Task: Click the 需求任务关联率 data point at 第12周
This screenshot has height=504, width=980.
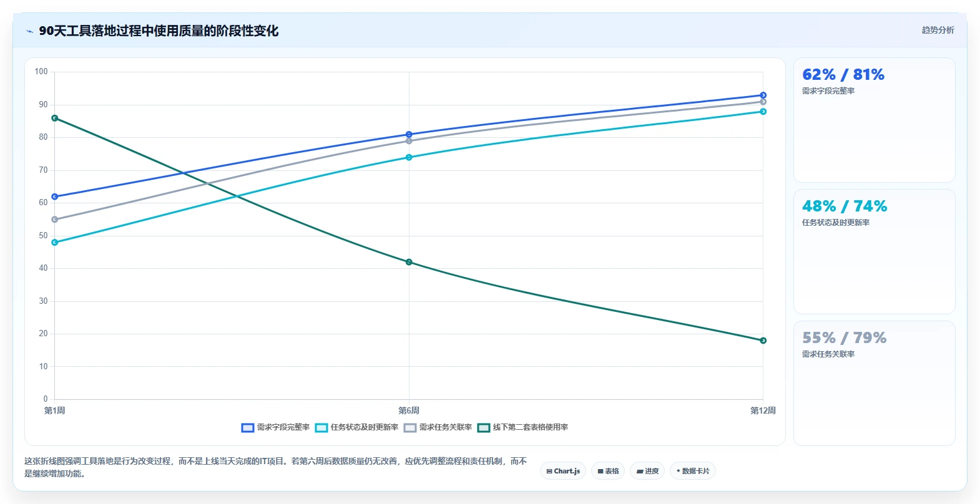Action: [x=763, y=102]
